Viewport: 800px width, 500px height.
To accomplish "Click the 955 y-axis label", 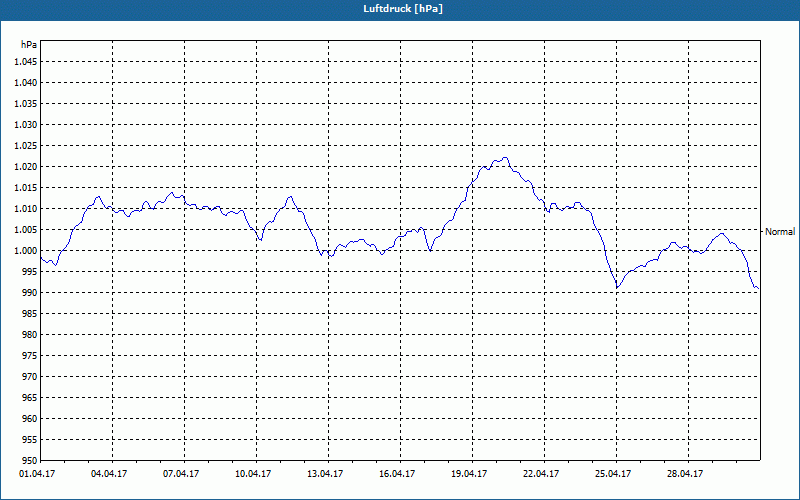I will 31,440.
